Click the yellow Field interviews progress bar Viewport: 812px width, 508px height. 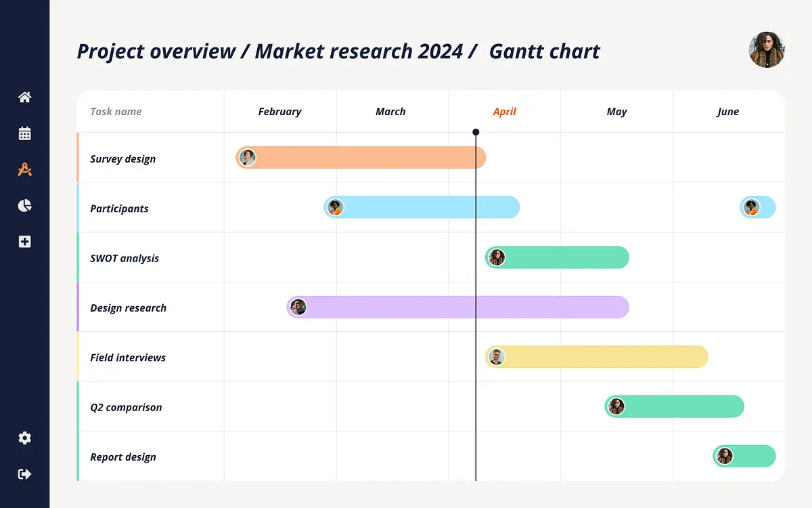click(595, 357)
